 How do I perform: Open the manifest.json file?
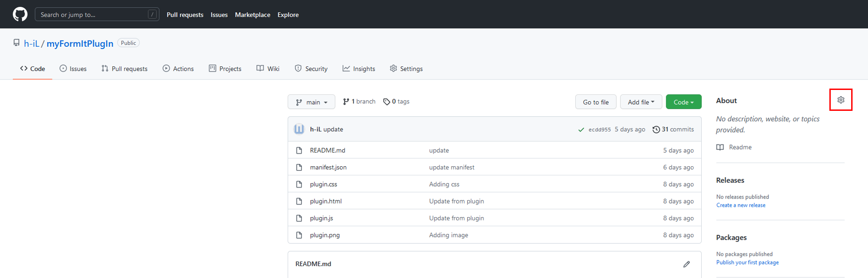coord(328,167)
